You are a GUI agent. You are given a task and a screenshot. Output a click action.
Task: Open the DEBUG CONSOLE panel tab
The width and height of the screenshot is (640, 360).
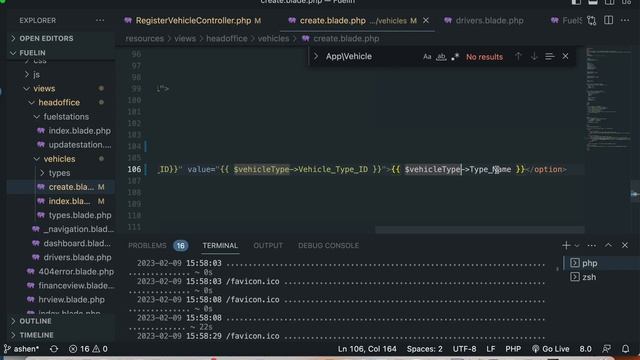tap(328, 246)
